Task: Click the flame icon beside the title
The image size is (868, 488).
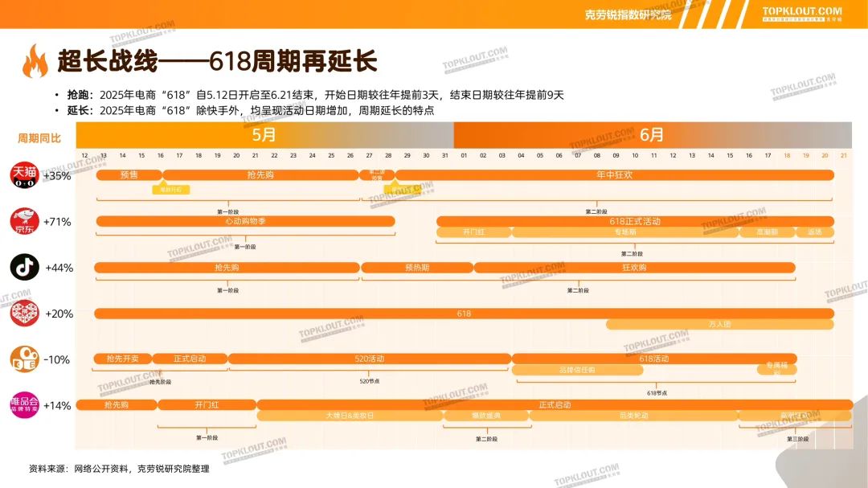Action: pos(35,61)
